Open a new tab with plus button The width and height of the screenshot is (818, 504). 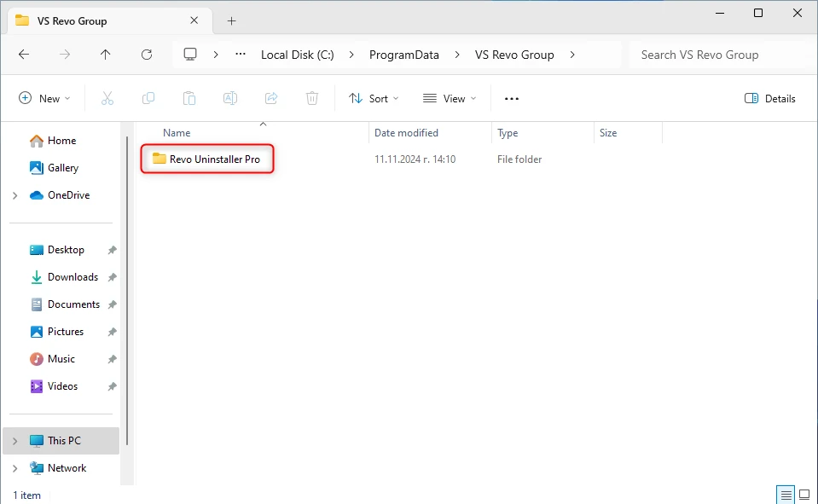tap(232, 20)
